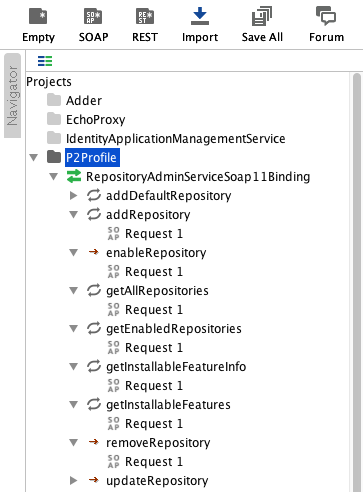Click the P2Profile project folder icon
The image size is (363, 492).
(x=54, y=157)
